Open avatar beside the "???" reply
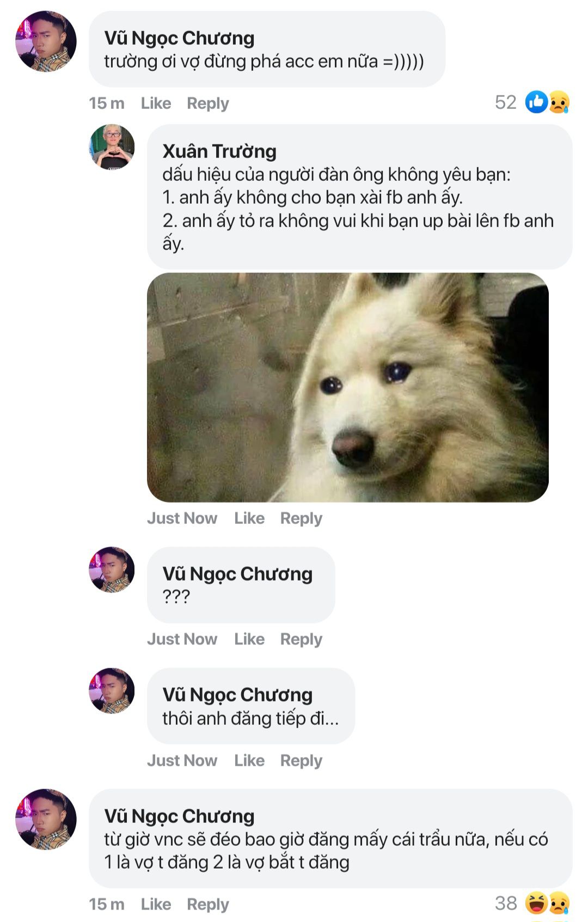 [112, 570]
